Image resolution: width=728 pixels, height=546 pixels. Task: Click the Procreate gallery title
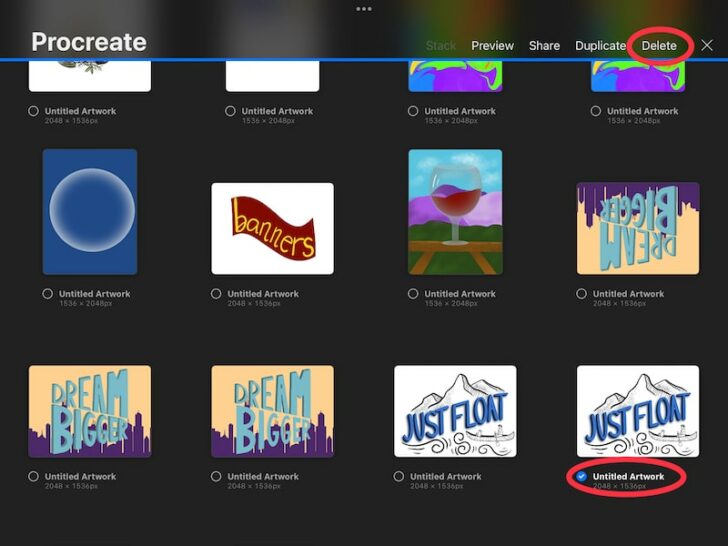pos(89,42)
